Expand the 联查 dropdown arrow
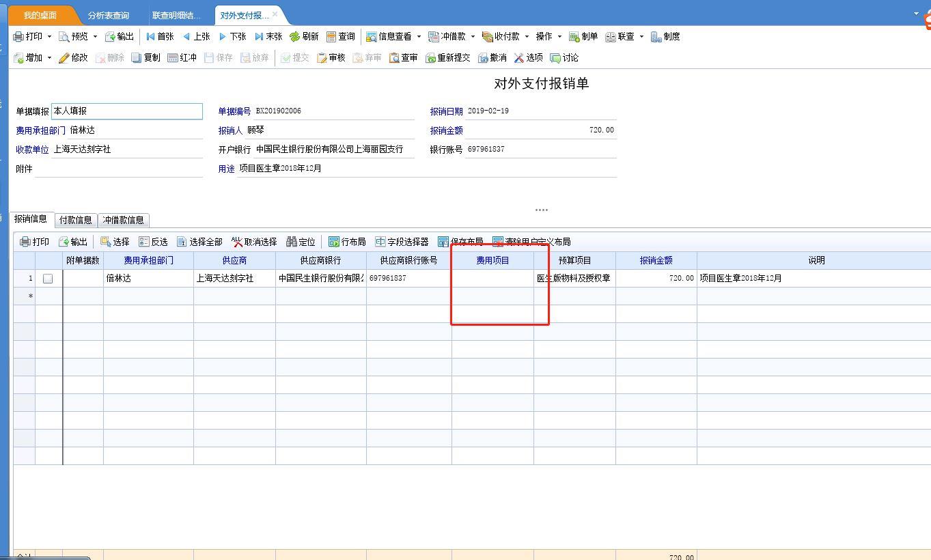Viewport: 931px width, 560px height. click(x=641, y=37)
